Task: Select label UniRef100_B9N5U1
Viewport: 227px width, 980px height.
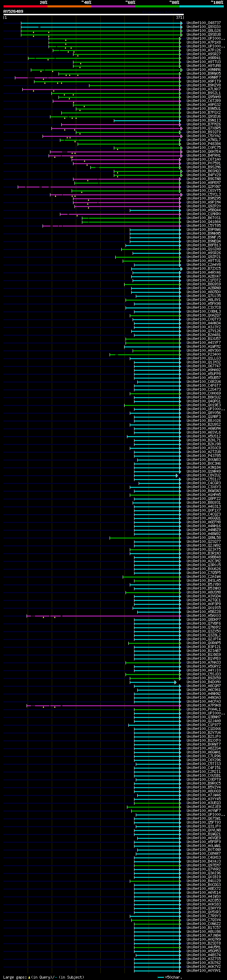Action: (203, 109)
